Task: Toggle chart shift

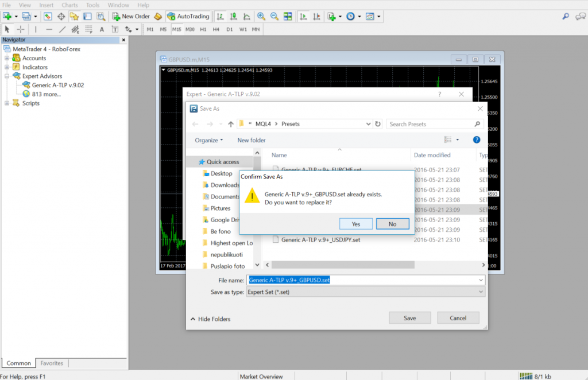Action: 316,16
